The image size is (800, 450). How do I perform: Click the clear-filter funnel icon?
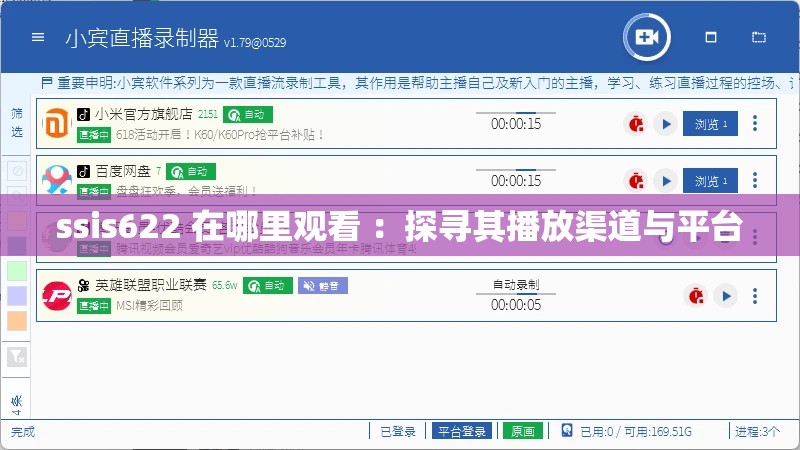17,357
